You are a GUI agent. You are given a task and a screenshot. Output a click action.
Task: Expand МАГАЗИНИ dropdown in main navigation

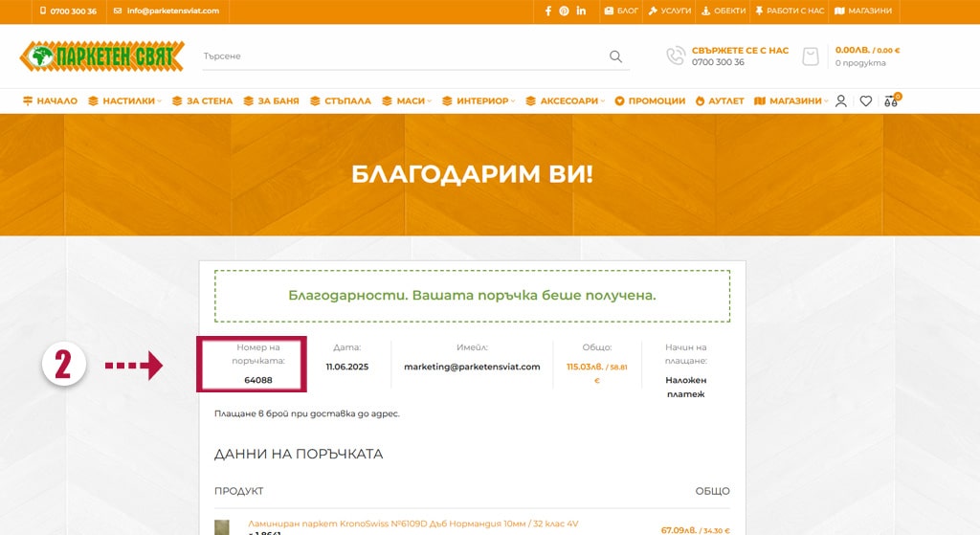[x=791, y=100]
